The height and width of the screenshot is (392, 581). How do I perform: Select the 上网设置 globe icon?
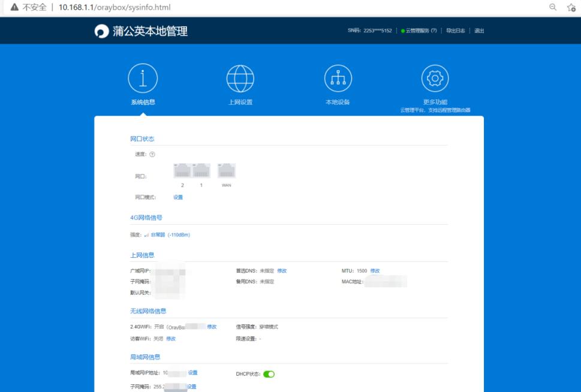[242, 79]
